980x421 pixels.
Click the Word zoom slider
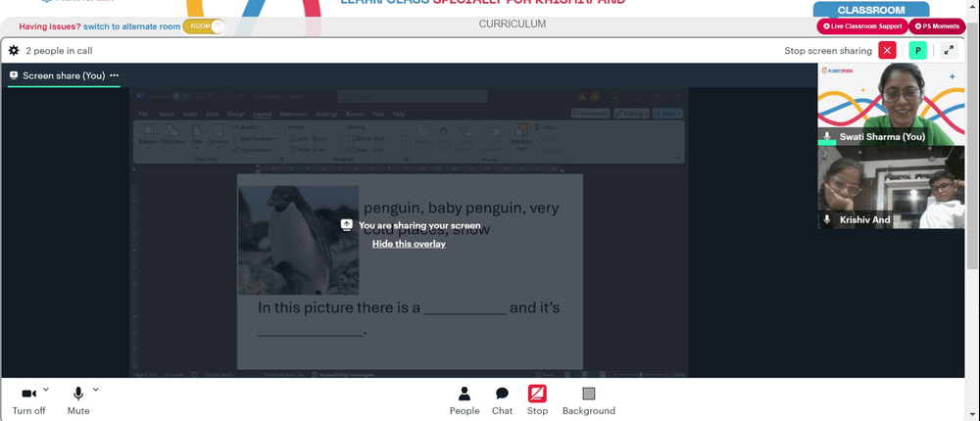tap(641, 375)
